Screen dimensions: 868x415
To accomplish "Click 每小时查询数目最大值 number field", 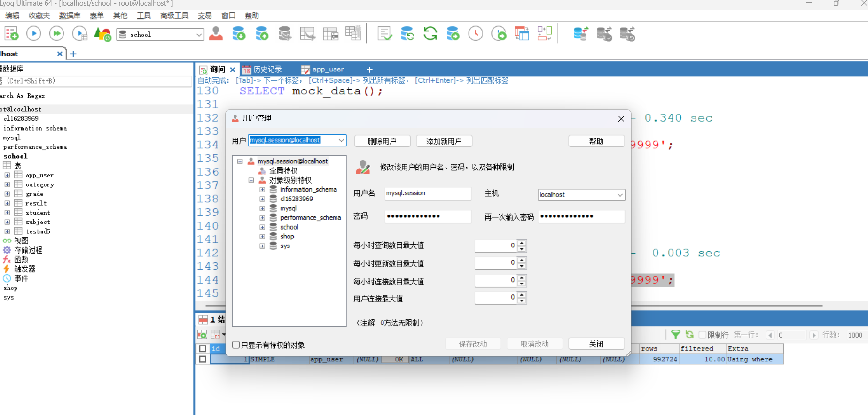I will point(496,246).
